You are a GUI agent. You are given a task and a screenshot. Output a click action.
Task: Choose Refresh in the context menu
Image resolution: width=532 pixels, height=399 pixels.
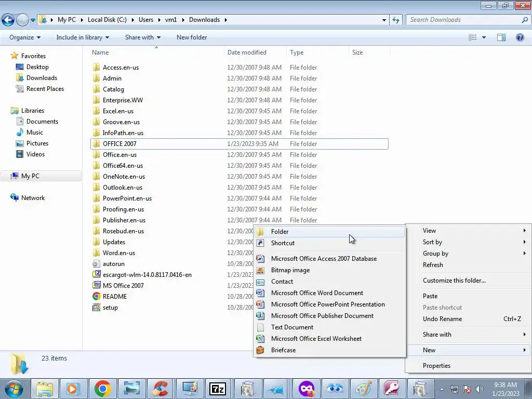click(x=468, y=265)
